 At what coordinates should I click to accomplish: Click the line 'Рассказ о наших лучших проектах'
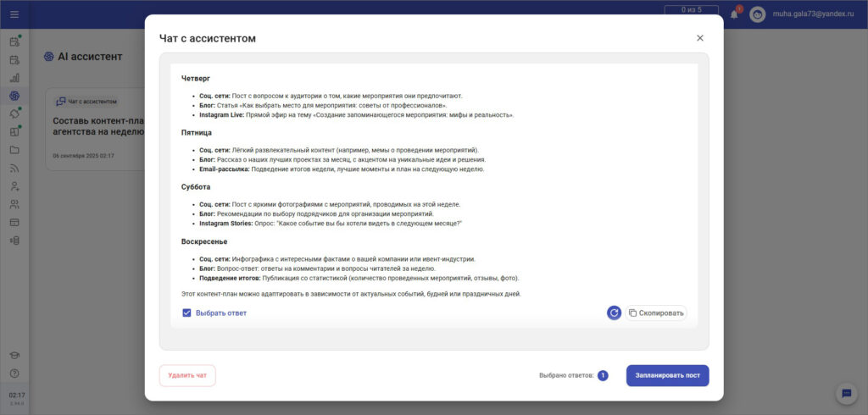click(x=342, y=159)
